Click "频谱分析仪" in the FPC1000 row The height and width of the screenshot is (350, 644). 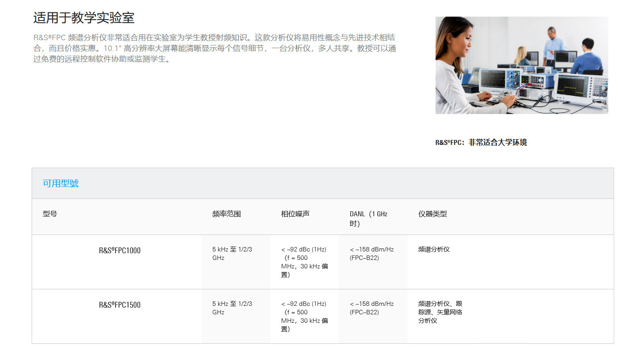[434, 250]
